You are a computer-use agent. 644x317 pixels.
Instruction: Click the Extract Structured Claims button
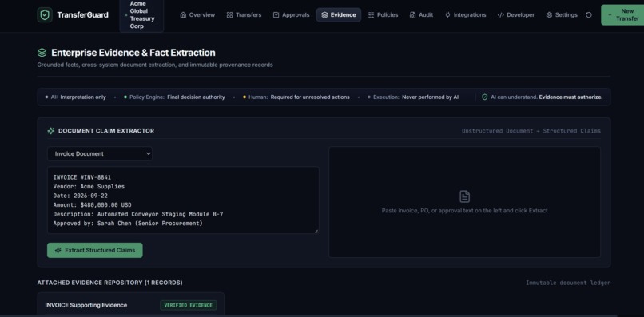95,250
